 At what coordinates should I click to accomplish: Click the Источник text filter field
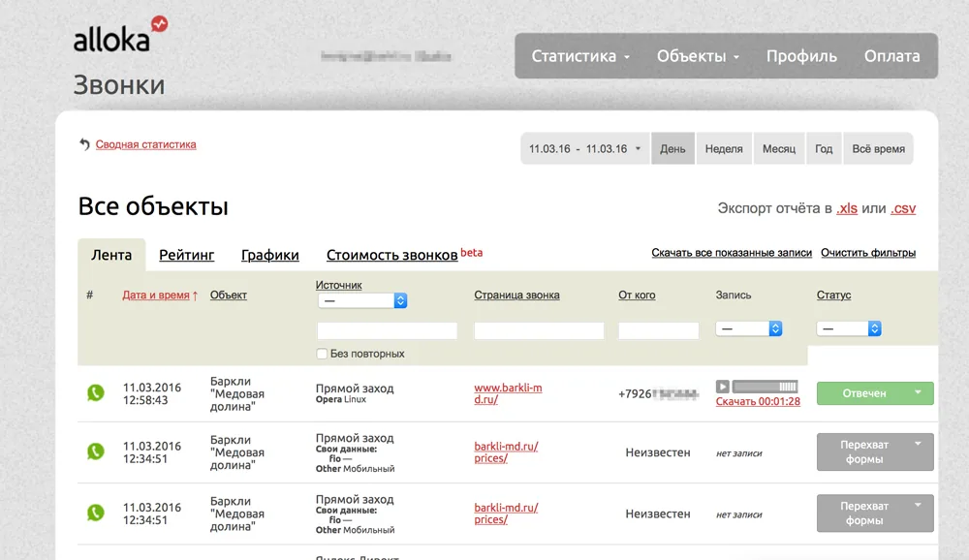[387, 330]
